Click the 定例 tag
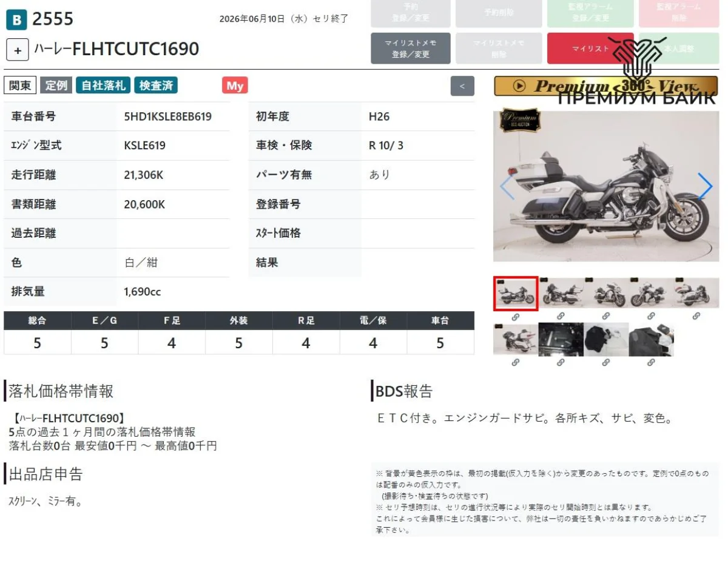This screenshot has height=566, width=728. pyautogui.click(x=56, y=86)
